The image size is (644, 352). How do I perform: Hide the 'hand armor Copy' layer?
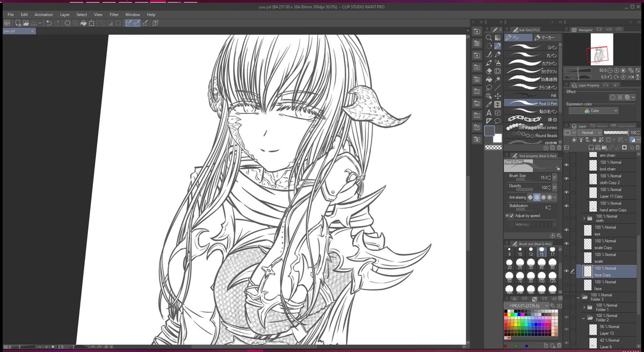tap(566, 206)
